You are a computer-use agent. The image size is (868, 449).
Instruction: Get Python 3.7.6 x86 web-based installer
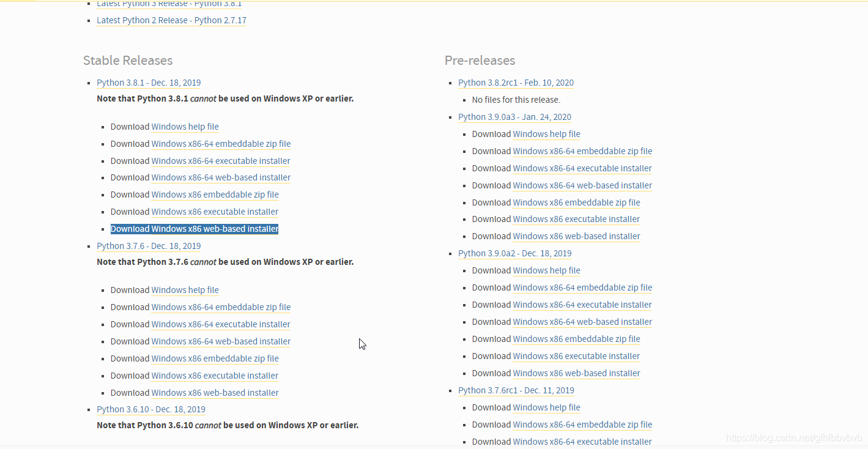pos(215,393)
